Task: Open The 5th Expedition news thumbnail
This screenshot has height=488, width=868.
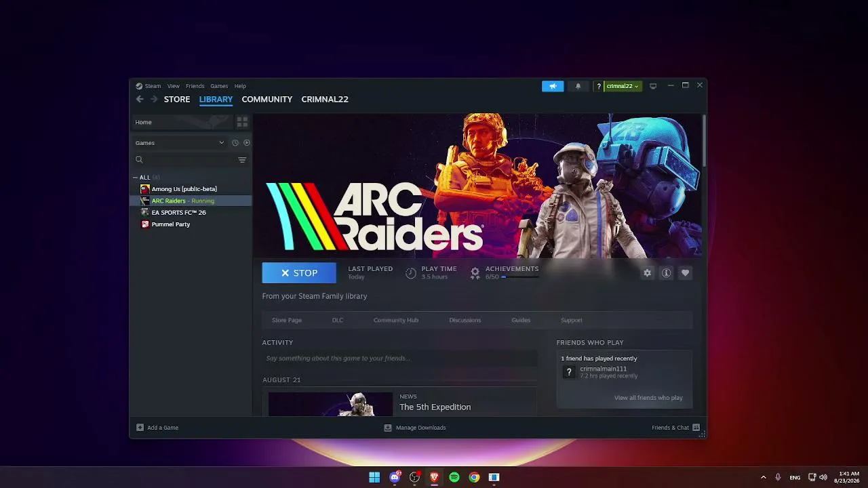Action: (330, 405)
